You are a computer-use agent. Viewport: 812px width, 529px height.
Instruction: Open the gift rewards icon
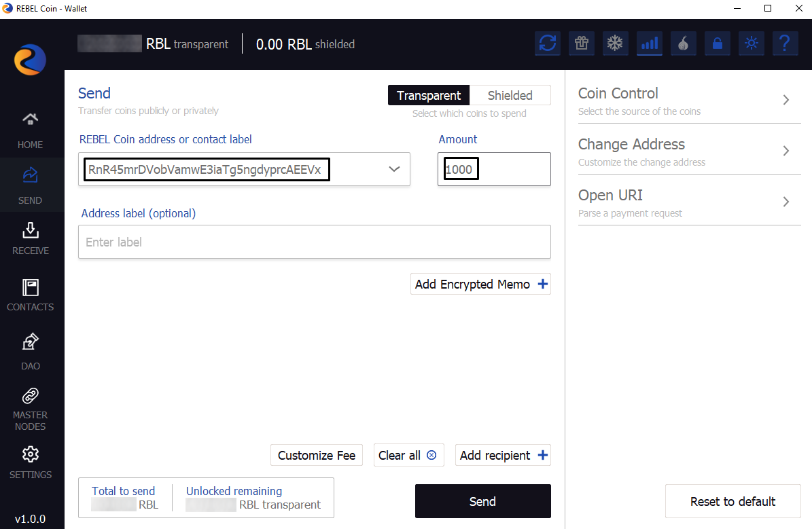(x=582, y=43)
